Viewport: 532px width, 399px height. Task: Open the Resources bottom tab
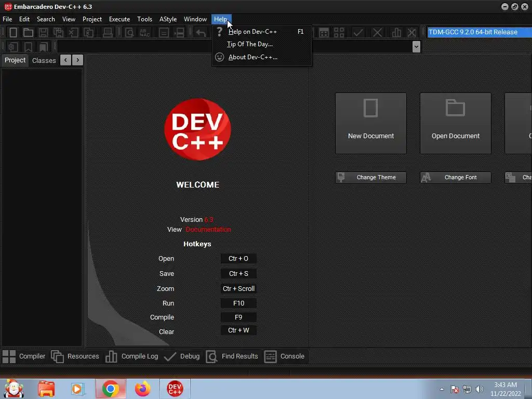click(75, 356)
